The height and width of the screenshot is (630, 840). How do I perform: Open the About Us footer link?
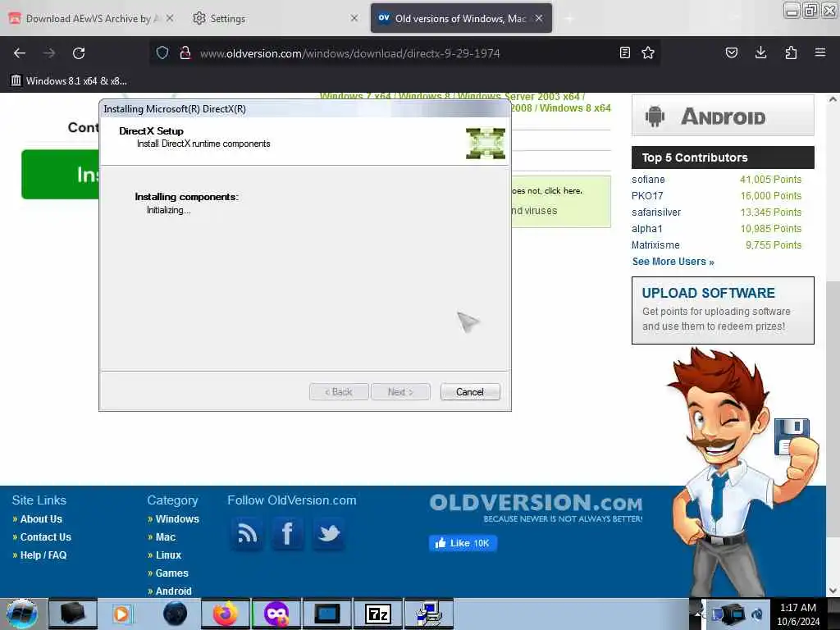pyautogui.click(x=41, y=519)
